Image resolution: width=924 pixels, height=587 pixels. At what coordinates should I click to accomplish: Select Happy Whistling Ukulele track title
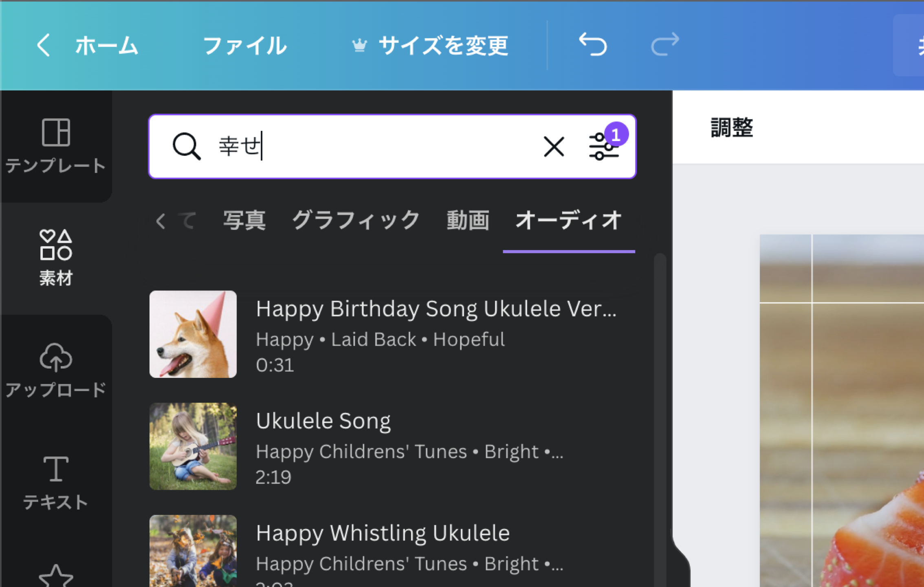pyautogui.click(x=383, y=533)
